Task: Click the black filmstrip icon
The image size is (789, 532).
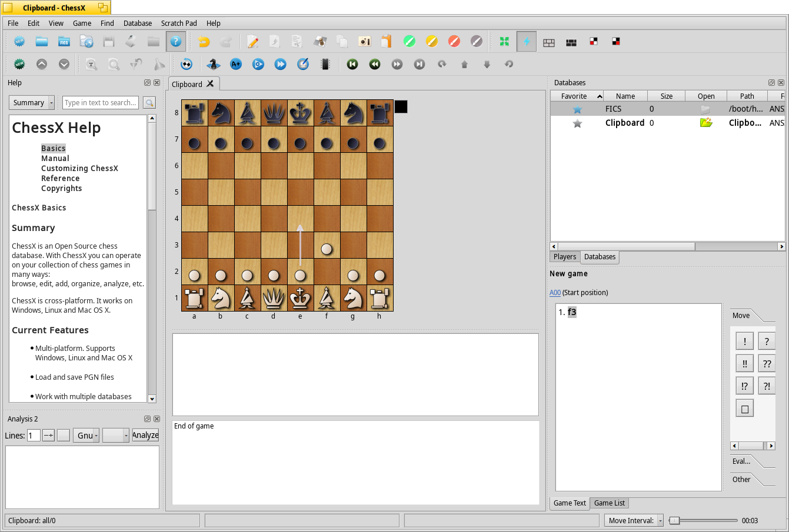Action: 325,64
